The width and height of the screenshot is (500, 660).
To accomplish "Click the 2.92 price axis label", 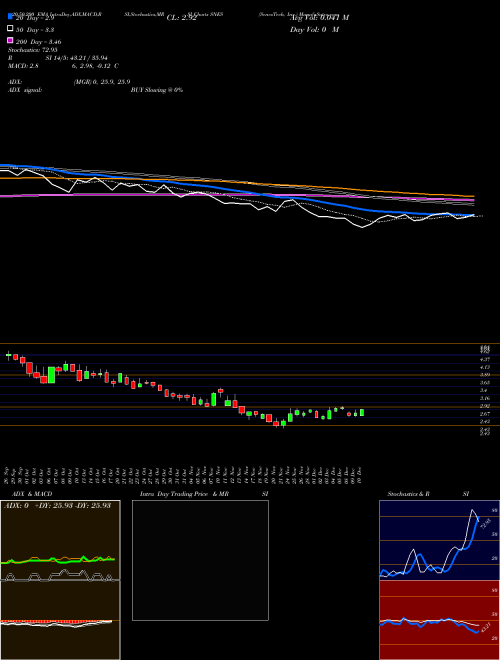I will click(485, 406).
